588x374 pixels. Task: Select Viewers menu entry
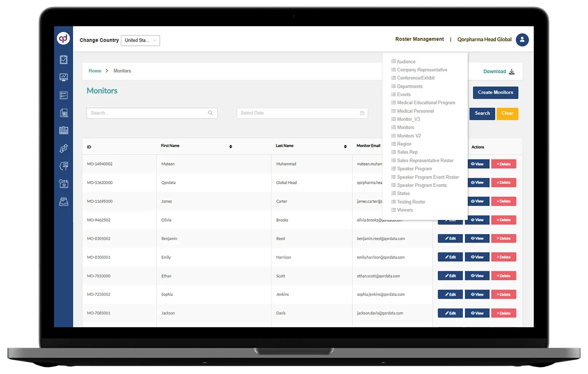pyautogui.click(x=402, y=210)
